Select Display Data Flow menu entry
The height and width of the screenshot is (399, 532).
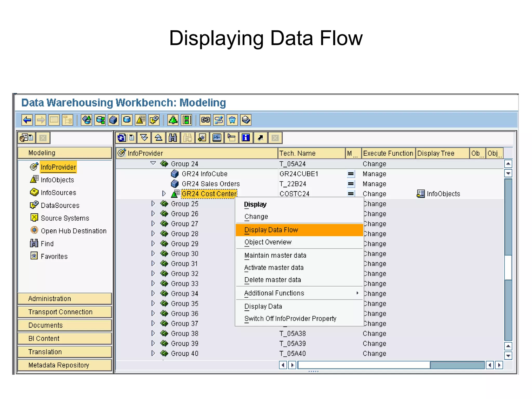(299, 230)
